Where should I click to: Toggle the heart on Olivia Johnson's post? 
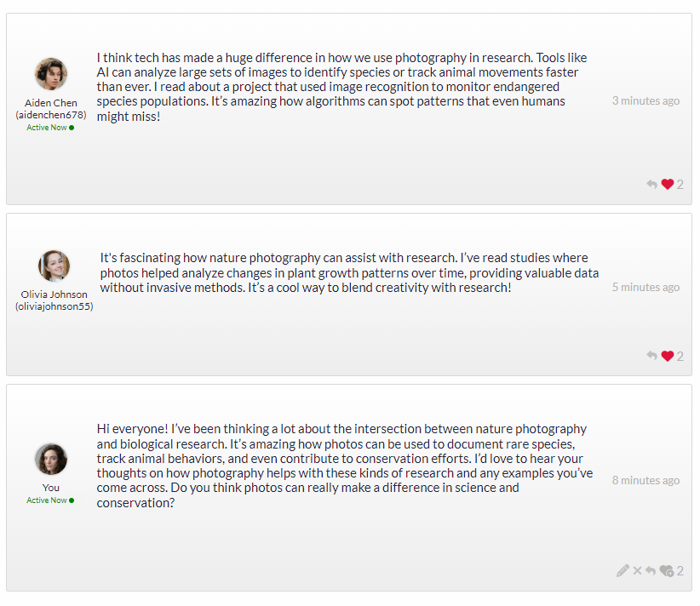click(x=668, y=356)
